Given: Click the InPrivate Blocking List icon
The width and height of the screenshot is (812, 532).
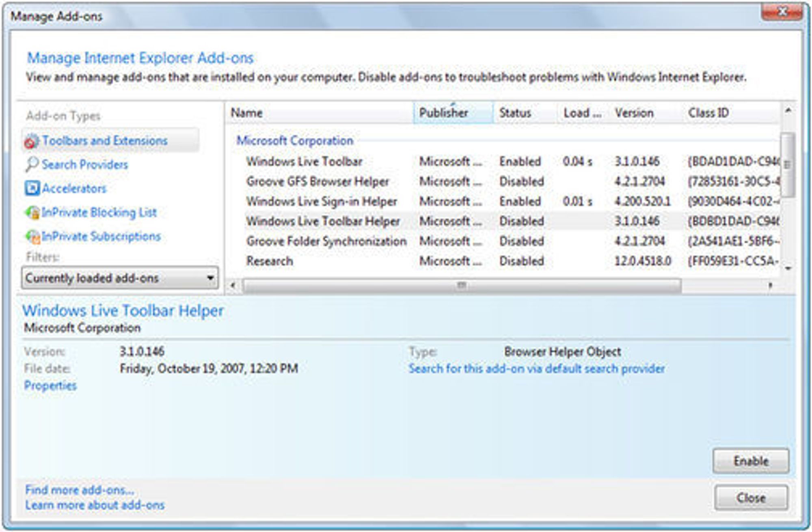Looking at the screenshot, I should point(32,212).
